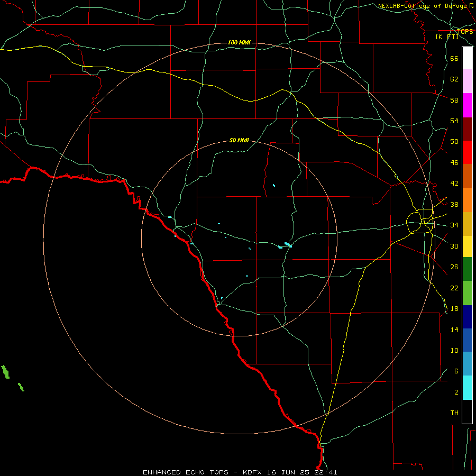Select the dark red 50-54 kft swatch
This screenshot has height=476, width=476.
pyautogui.click(x=467, y=129)
